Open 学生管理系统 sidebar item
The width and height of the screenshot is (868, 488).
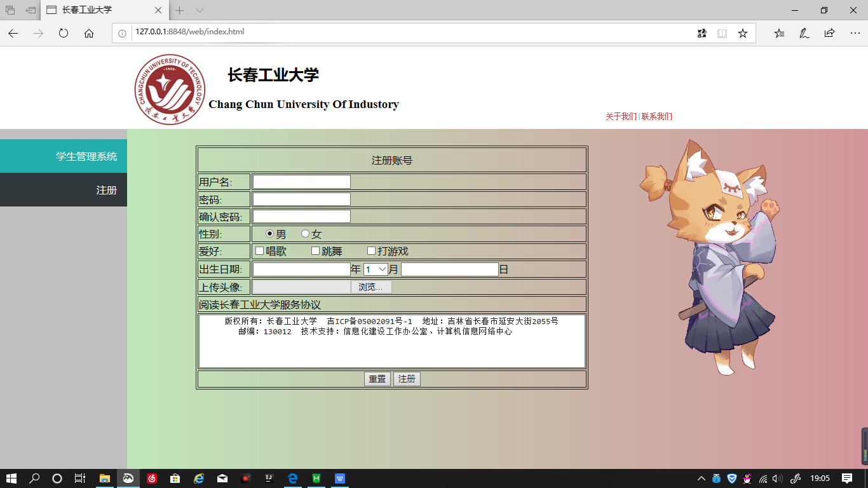point(64,156)
